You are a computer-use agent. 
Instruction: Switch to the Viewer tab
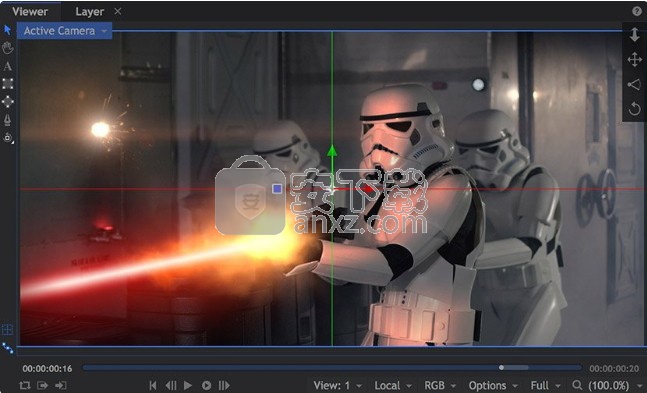30,12
